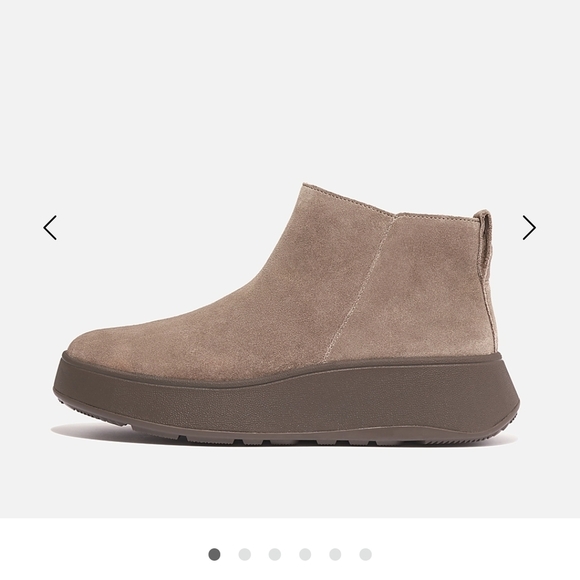
Task: Select the first carousel dot
Action: [214, 554]
